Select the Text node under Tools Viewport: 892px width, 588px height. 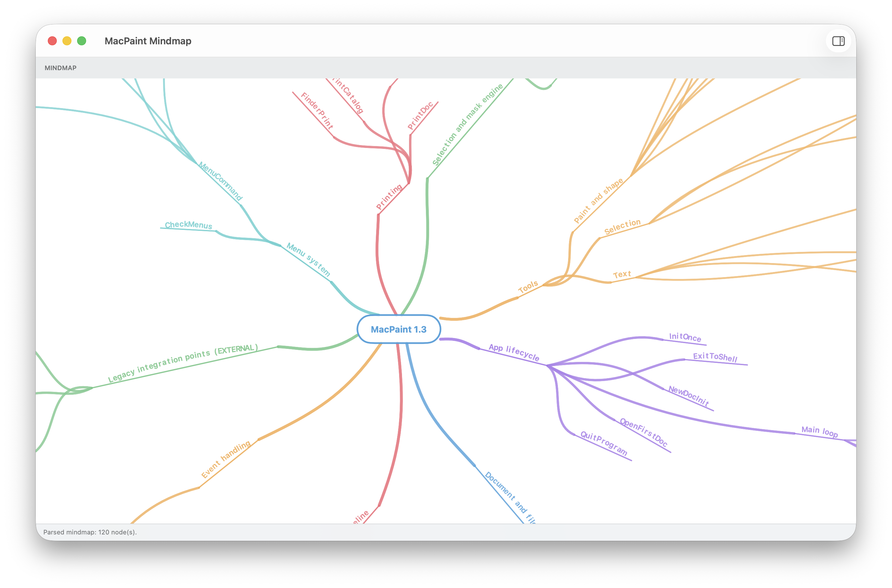pyautogui.click(x=622, y=275)
